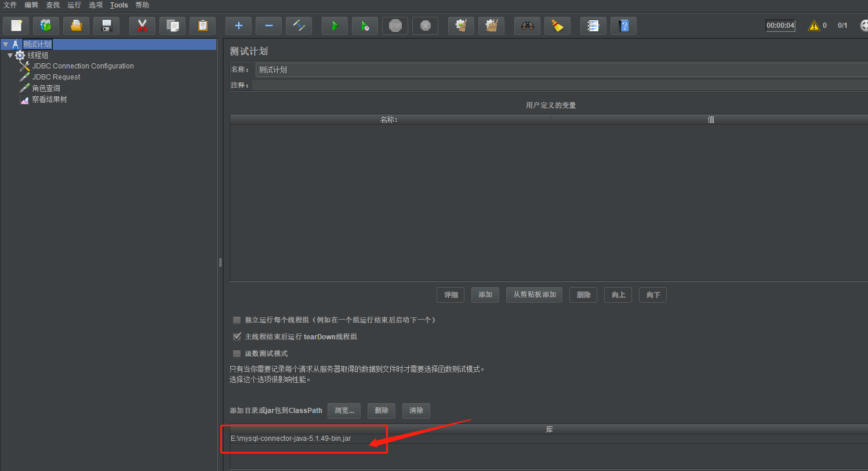Open Help with question mark icon
The image size is (868, 471).
pyautogui.click(x=623, y=26)
